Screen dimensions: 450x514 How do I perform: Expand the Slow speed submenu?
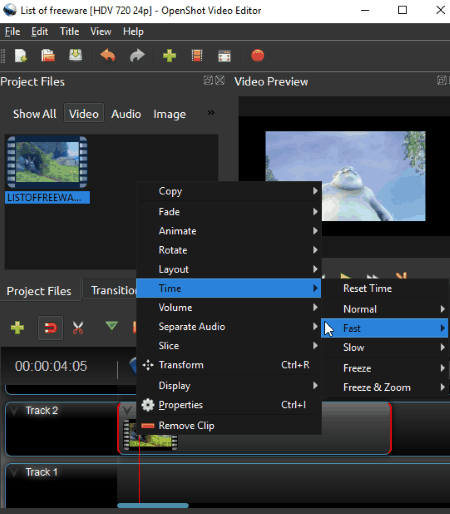pos(385,348)
